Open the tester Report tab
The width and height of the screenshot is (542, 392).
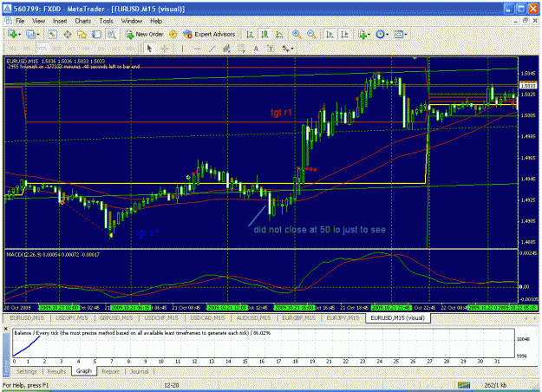click(x=111, y=371)
